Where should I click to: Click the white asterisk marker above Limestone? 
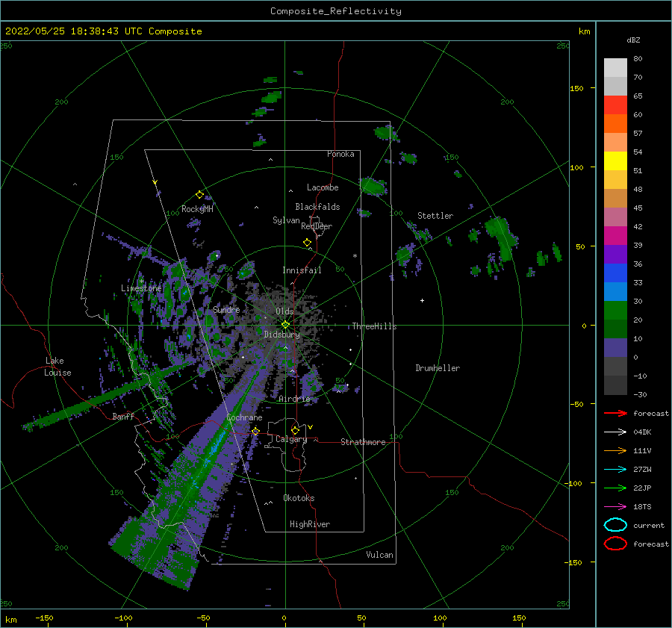(141, 282)
